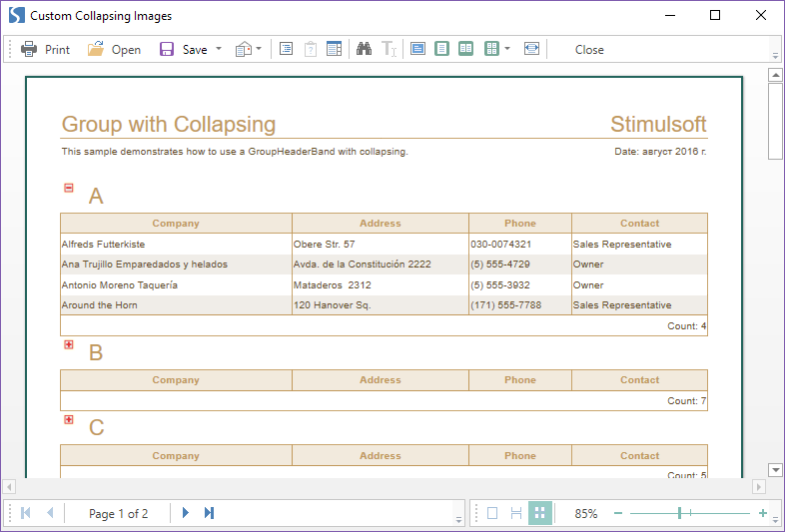Open a report file with Open button
This screenshot has height=532, width=785.
[114, 49]
